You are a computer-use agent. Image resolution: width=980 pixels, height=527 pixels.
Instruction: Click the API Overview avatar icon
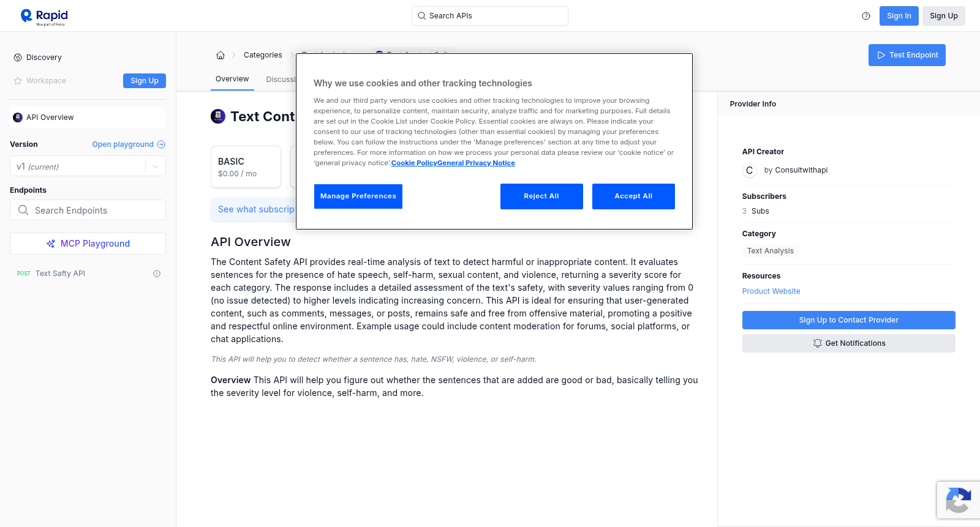coord(18,118)
